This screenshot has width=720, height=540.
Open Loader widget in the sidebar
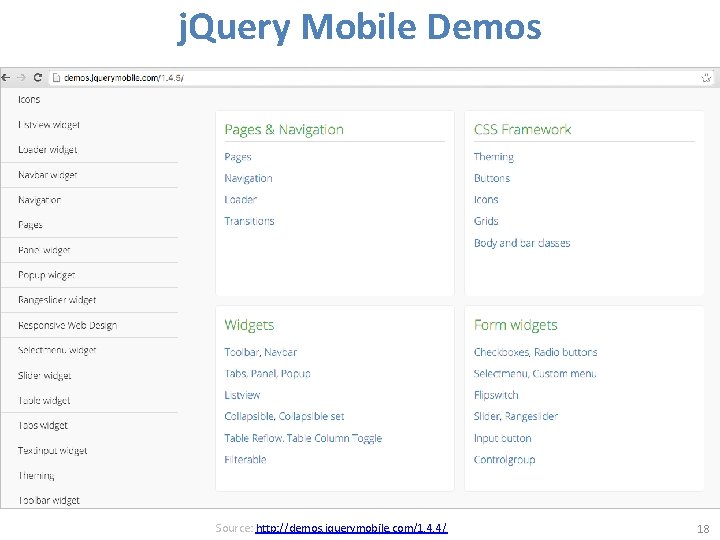point(48,150)
